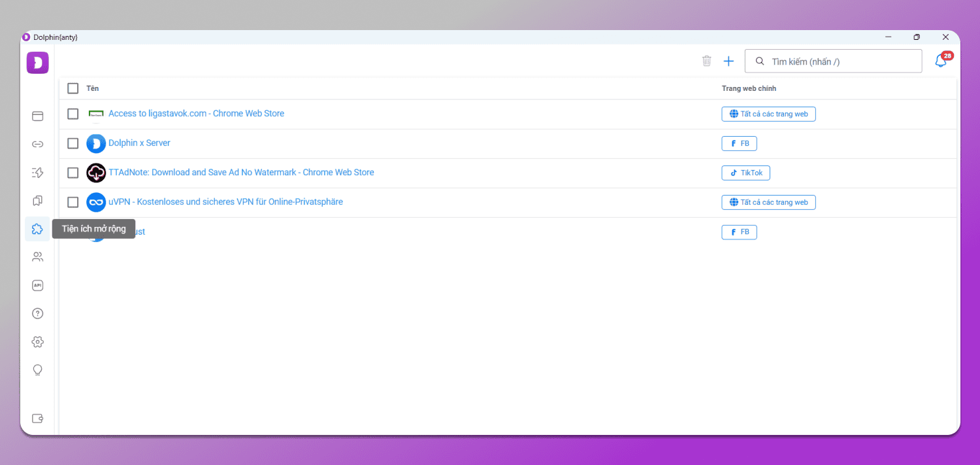Viewport: 980px width, 465px height.
Task: Open the Settings gear icon in the sidebar
Action: point(38,341)
